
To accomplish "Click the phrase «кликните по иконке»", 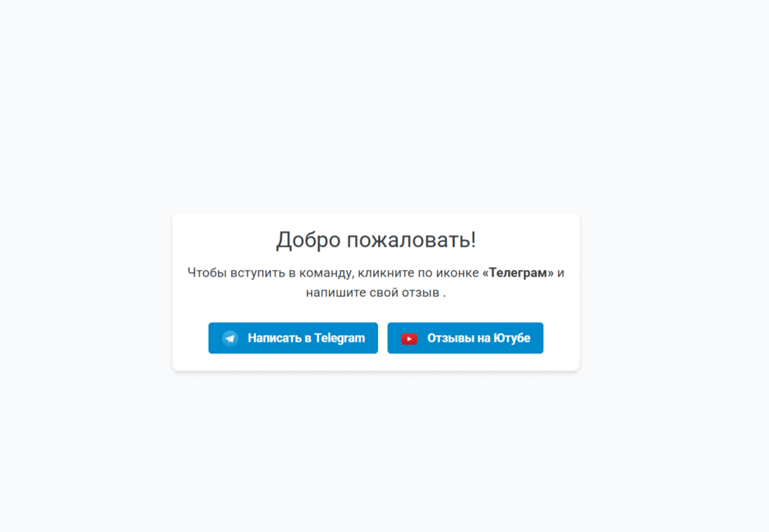I will pos(418,272).
